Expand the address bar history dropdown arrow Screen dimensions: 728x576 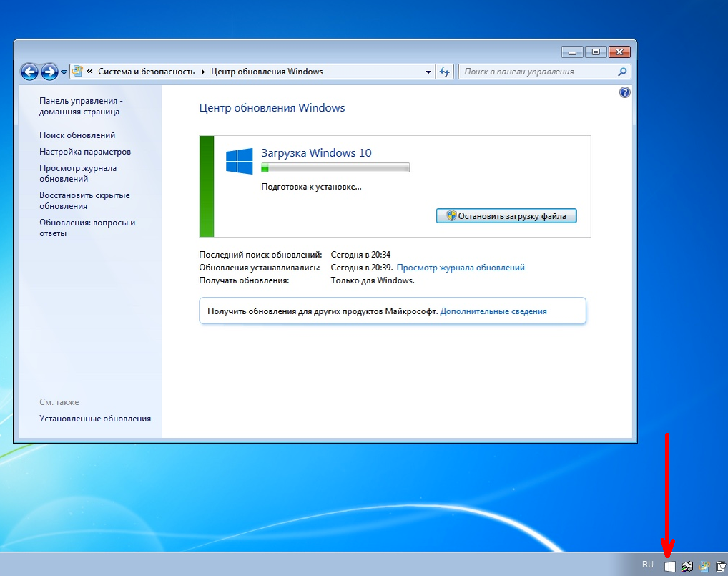(x=428, y=72)
